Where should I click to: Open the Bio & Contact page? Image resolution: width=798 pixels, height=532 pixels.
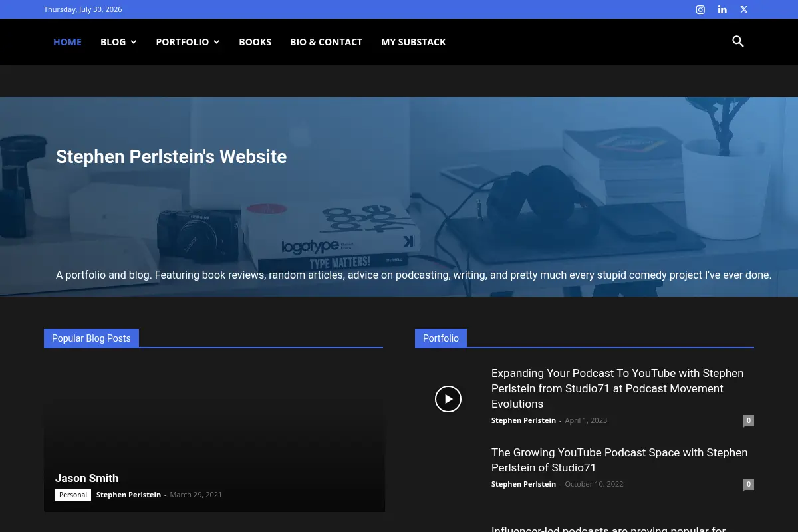click(x=326, y=42)
